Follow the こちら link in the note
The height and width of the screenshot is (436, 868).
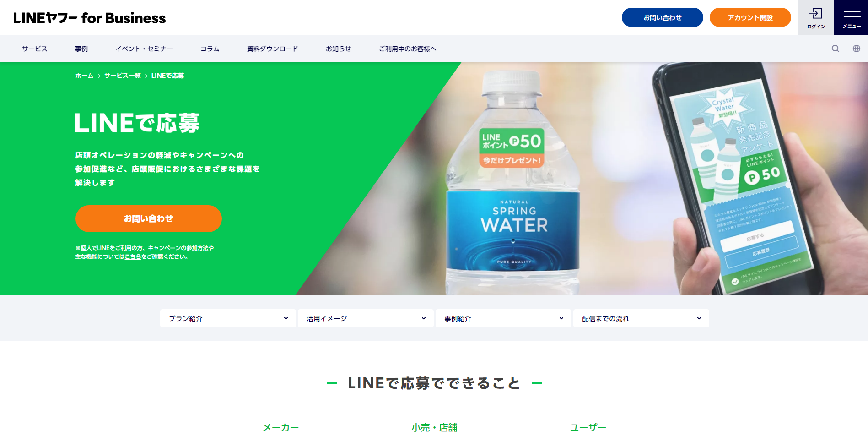(x=133, y=257)
